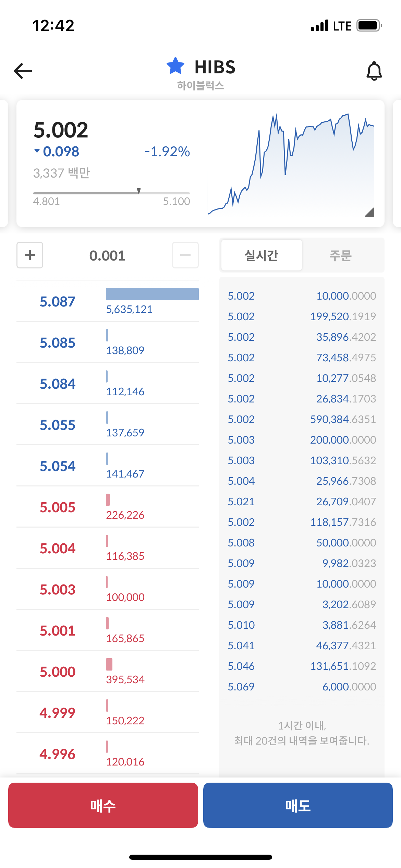Select bid price 4.996 row
This screenshot has width=401, height=868.
pos(108,754)
